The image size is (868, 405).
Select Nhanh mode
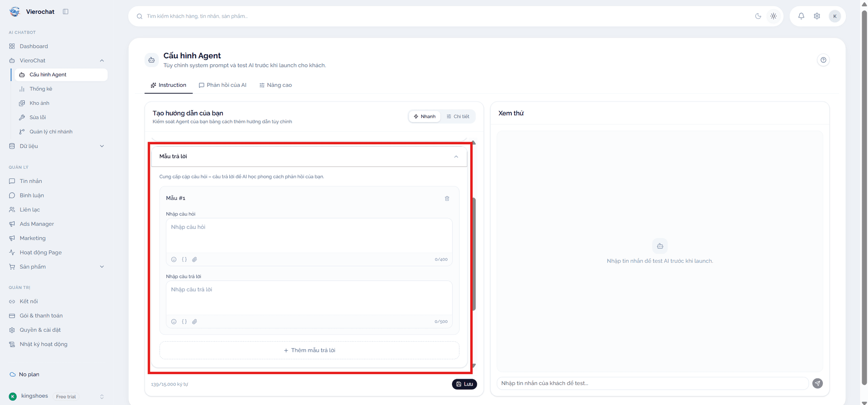point(425,116)
